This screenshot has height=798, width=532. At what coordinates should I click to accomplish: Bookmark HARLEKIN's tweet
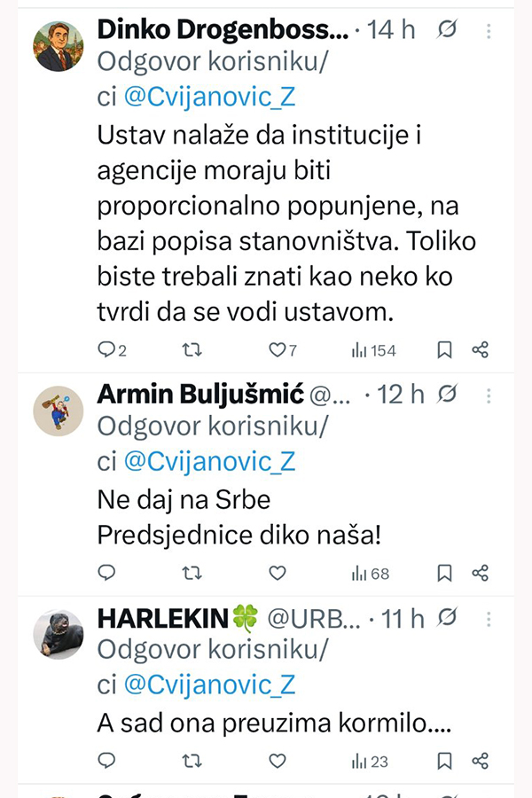pos(444,760)
